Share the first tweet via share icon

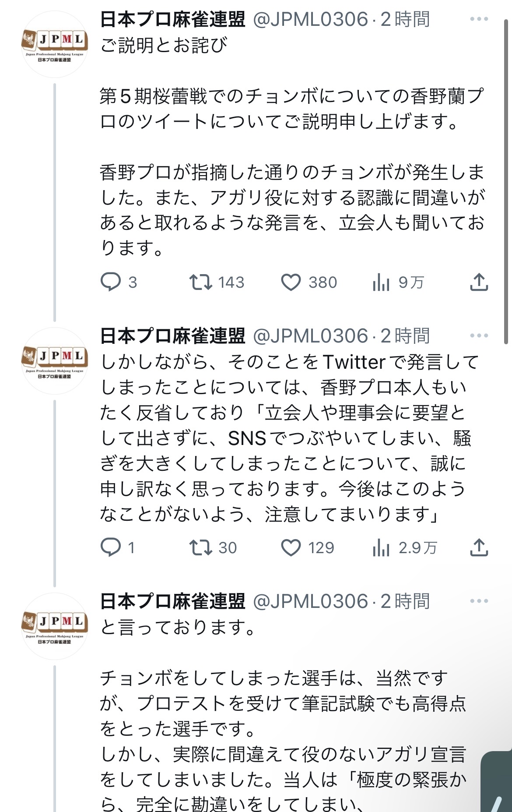tap(479, 282)
